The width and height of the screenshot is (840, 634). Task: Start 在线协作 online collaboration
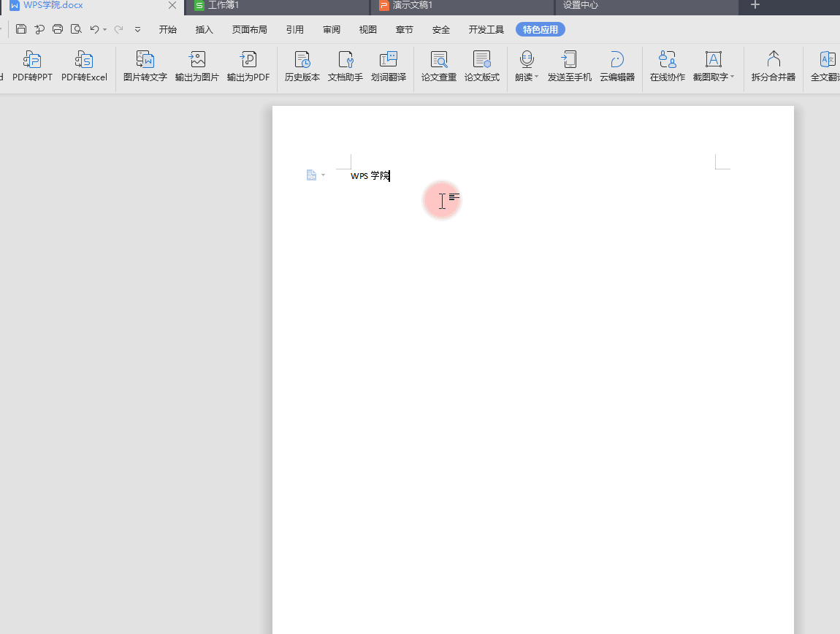click(667, 66)
